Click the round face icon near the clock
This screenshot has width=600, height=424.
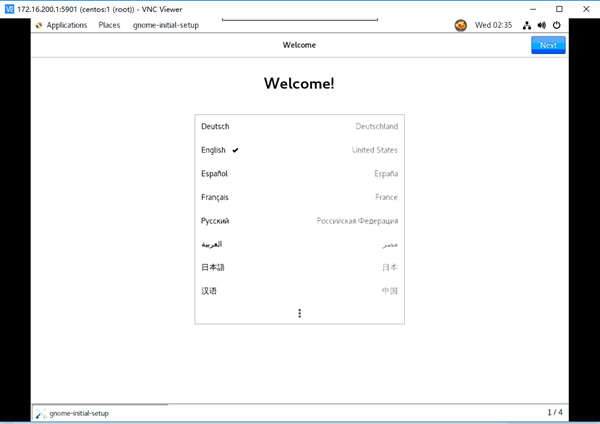click(x=461, y=25)
